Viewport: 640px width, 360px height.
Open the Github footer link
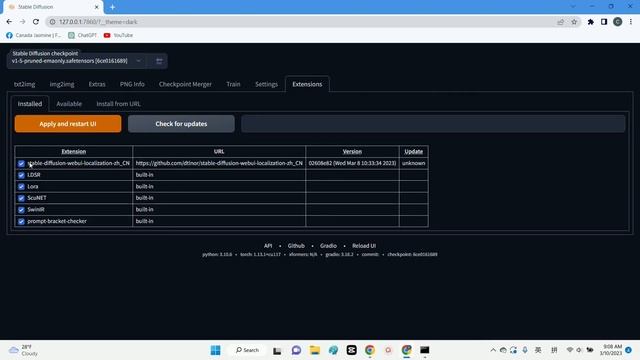point(296,246)
